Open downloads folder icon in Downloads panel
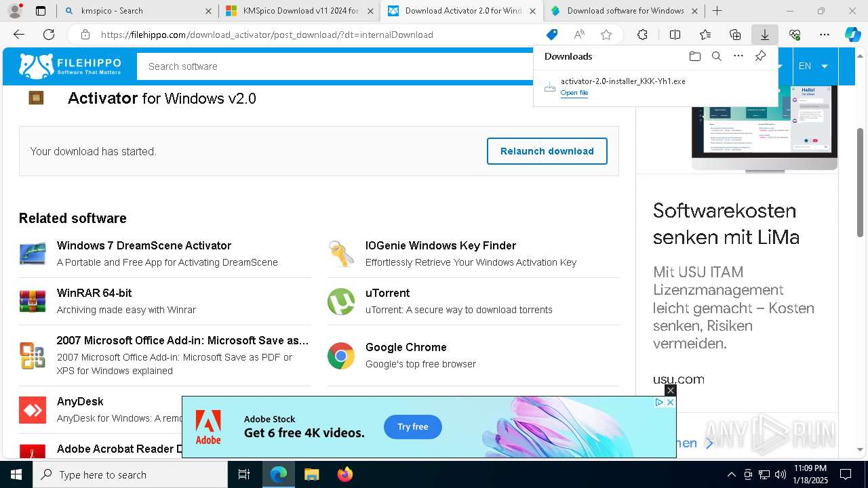Viewport: 868px width, 488px height. (695, 56)
